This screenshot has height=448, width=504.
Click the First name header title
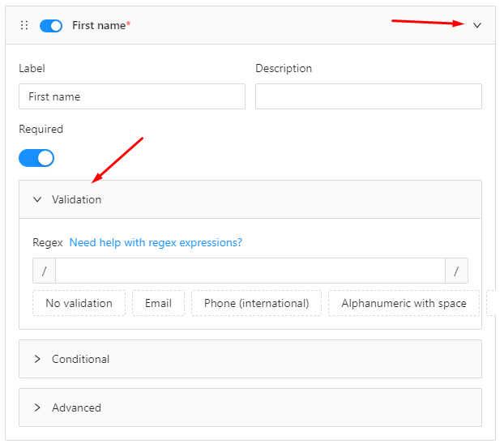click(x=100, y=26)
